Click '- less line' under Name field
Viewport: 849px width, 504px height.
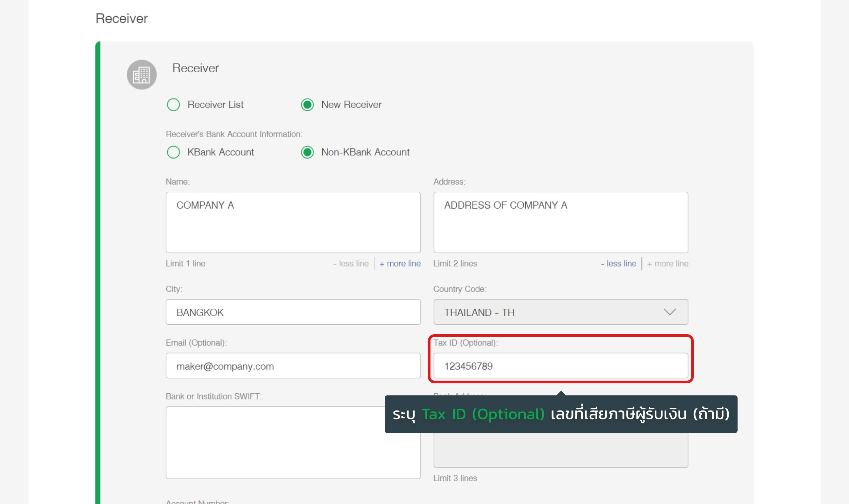click(x=351, y=264)
